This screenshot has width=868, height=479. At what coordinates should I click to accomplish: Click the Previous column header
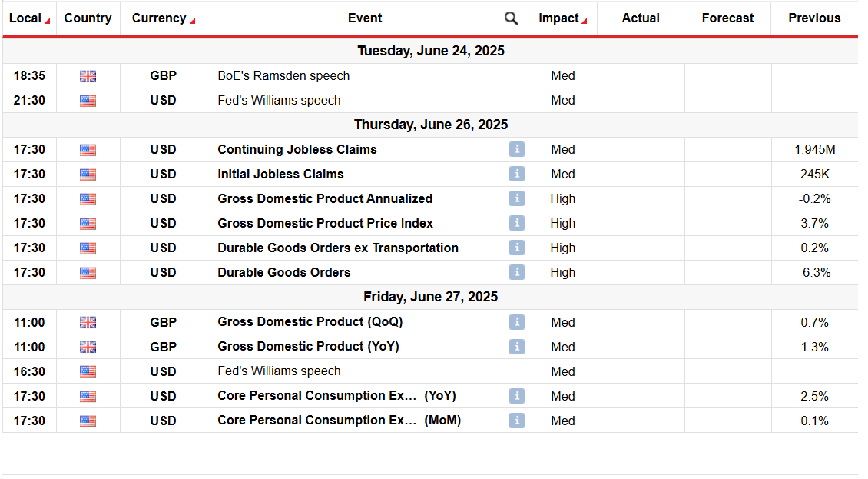(814, 18)
